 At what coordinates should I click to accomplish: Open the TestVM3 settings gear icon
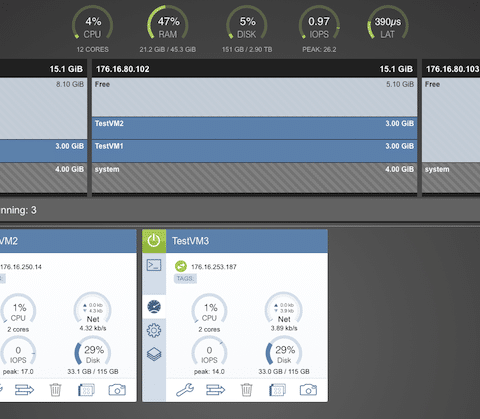click(x=154, y=330)
